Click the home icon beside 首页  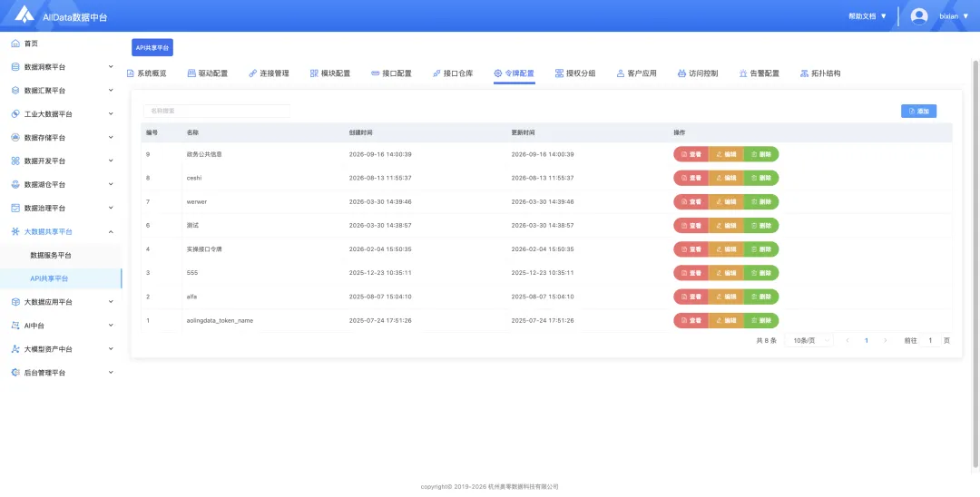(15, 44)
